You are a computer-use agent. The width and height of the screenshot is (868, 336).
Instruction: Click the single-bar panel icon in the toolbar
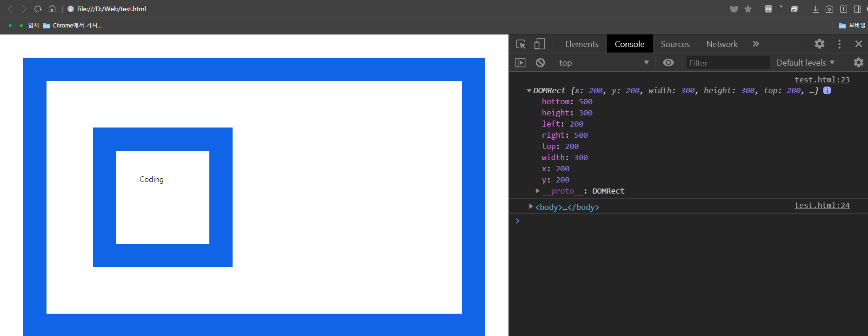[x=843, y=9]
